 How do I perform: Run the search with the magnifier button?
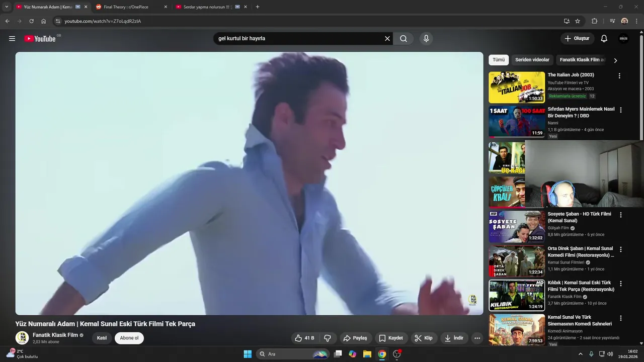[x=404, y=39]
